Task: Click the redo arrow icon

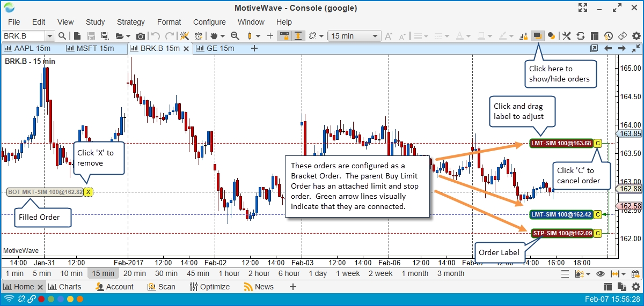Action: 170,36
